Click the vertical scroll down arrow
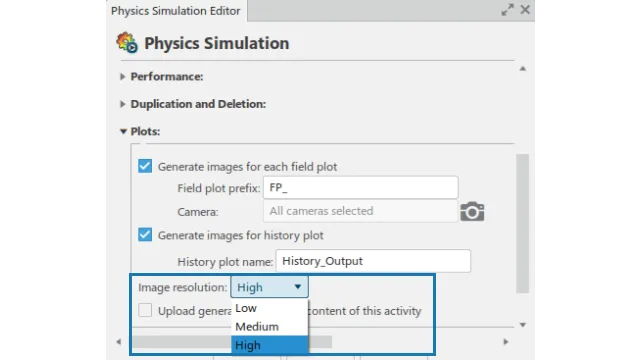640x360 pixels. 522,325
